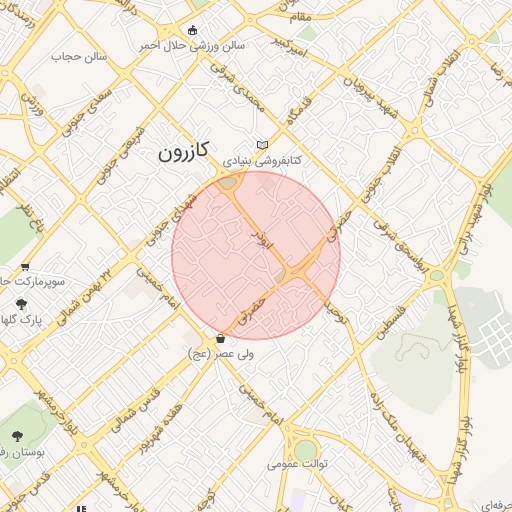Click the shopping cart supermarket icon
This screenshot has height=512, width=512.
(25, 267)
